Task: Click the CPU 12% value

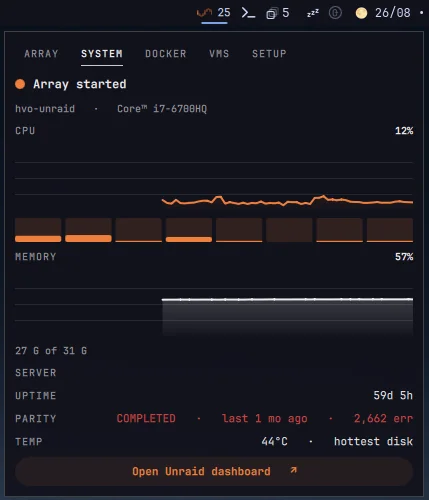Action: click(404, 131)
